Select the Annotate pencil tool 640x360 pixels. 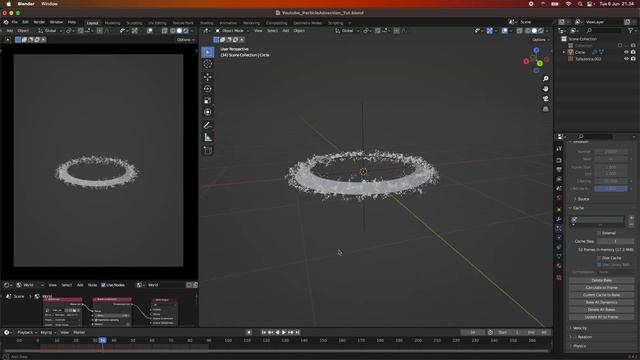point(208,125)
